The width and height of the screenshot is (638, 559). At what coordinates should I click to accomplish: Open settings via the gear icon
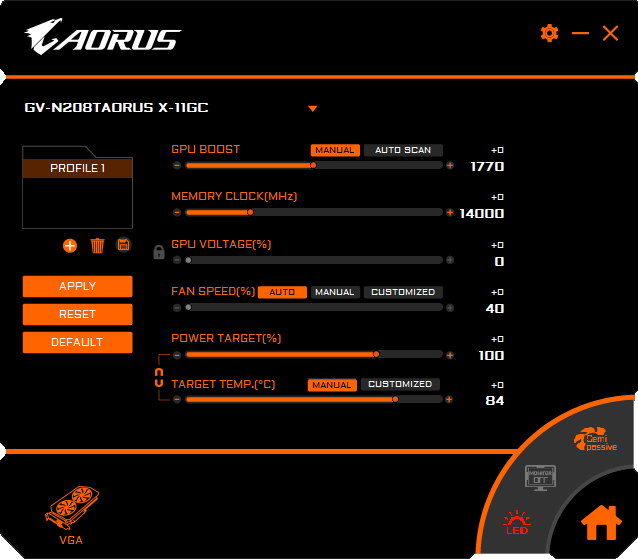coord(549,33)
